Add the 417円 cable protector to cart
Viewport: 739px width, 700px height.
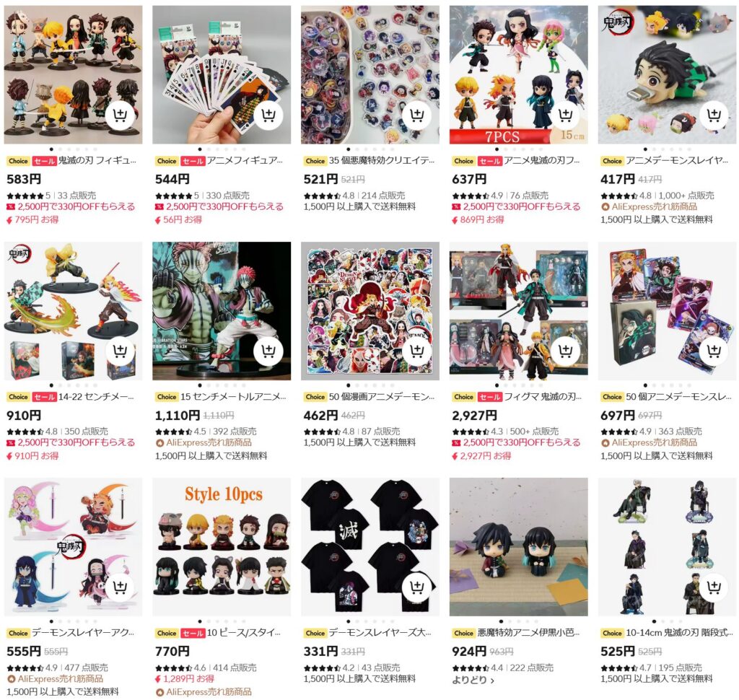pyautogui.click(x=714, y=115)
